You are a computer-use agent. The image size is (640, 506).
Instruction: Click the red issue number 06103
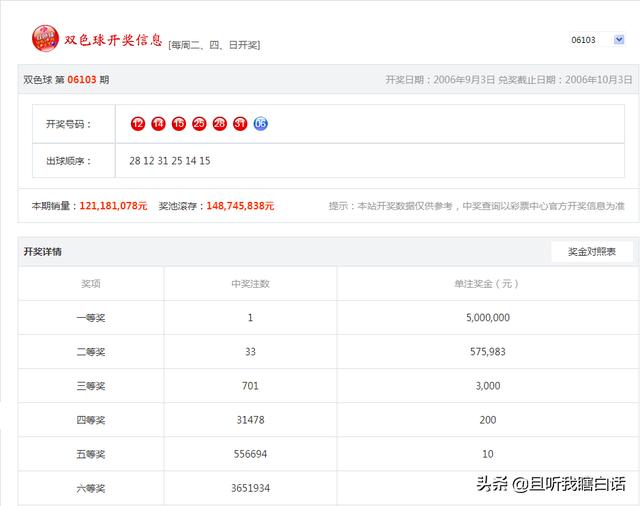pyautogui.click(x=82, y=80)
